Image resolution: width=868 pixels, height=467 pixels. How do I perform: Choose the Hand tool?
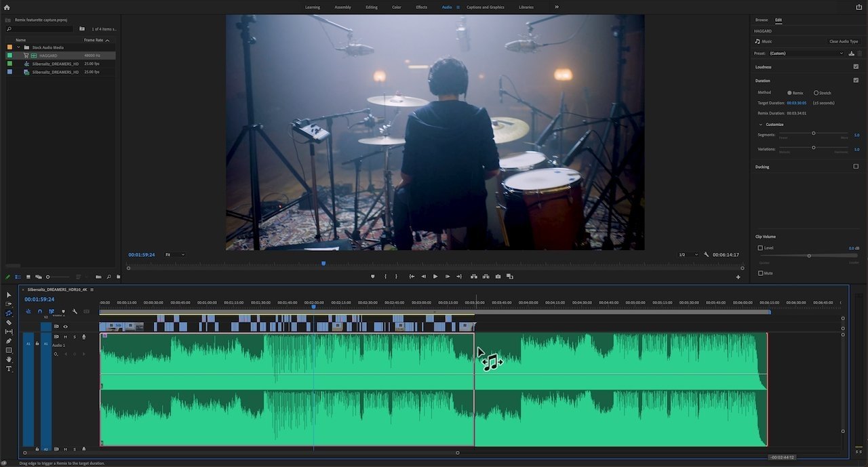pyautogui.click(x=9, y=359)
